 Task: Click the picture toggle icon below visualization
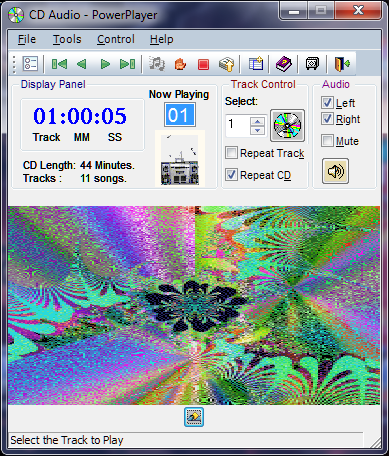click(194, 417)
